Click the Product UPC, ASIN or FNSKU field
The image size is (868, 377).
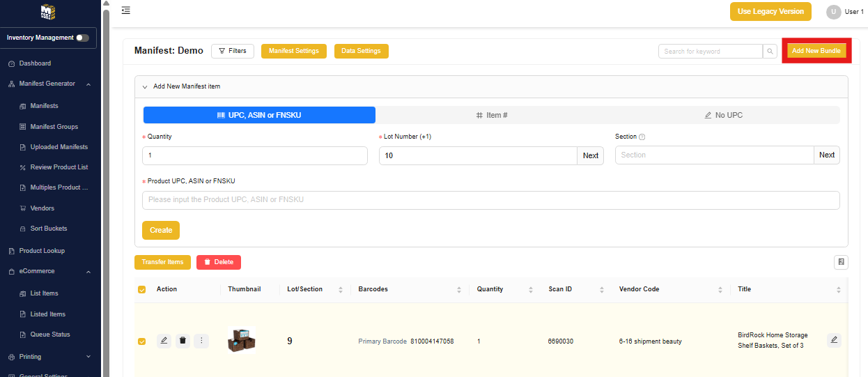point(490,200)
